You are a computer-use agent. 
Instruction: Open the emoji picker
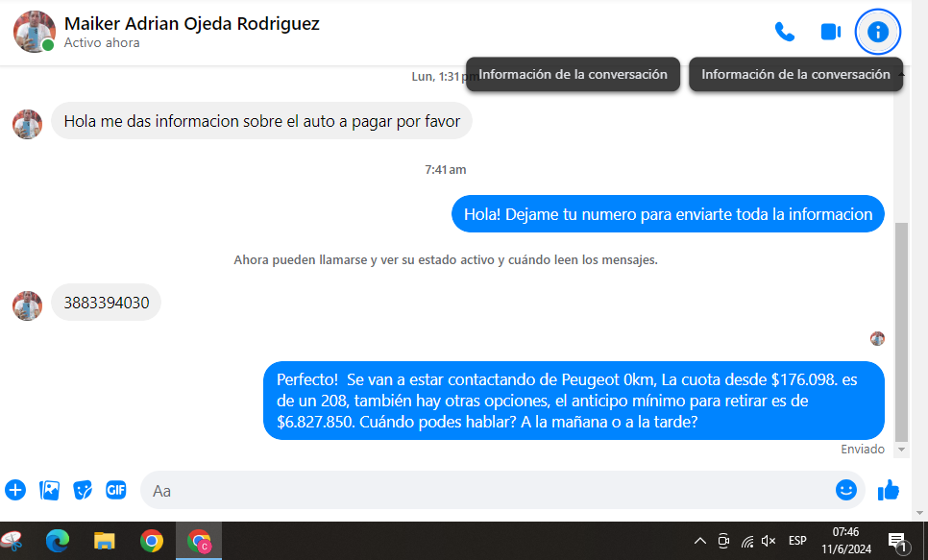click(845, 490)
